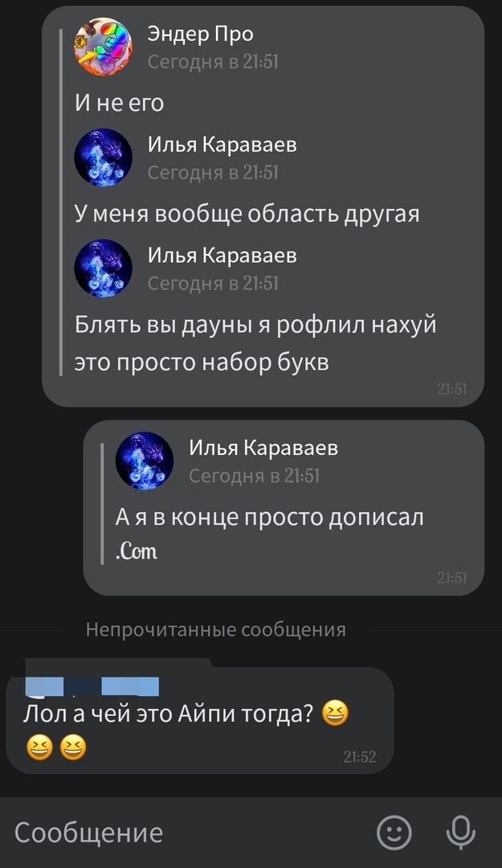502x868 pixels.
Task: Open Илья Караваев name above 'У меня вообще'
Action: point(222,145)
